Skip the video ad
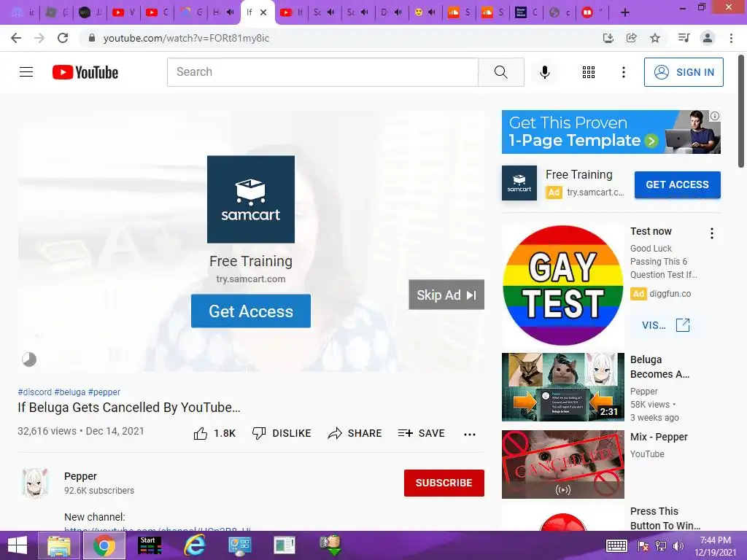The image size is (747, 560). coord(446,295)
